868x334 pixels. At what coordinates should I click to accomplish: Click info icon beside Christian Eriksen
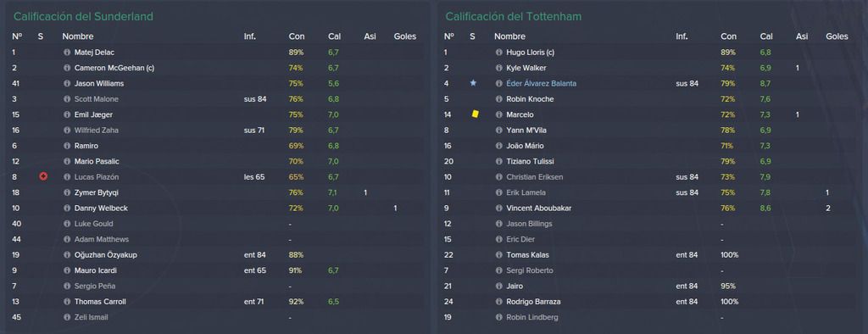click(x=498, y=176)
